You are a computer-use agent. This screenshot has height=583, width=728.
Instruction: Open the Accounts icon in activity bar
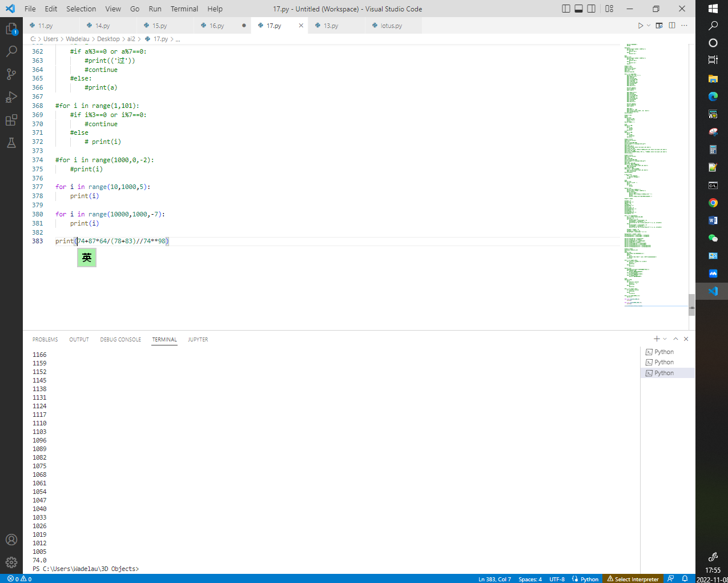click(x=11, y=540)
